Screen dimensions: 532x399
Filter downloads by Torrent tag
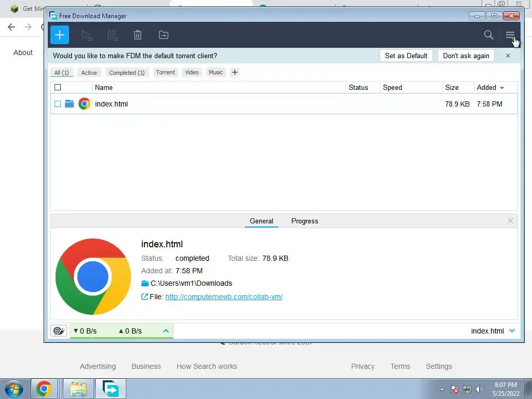[165, 72]
